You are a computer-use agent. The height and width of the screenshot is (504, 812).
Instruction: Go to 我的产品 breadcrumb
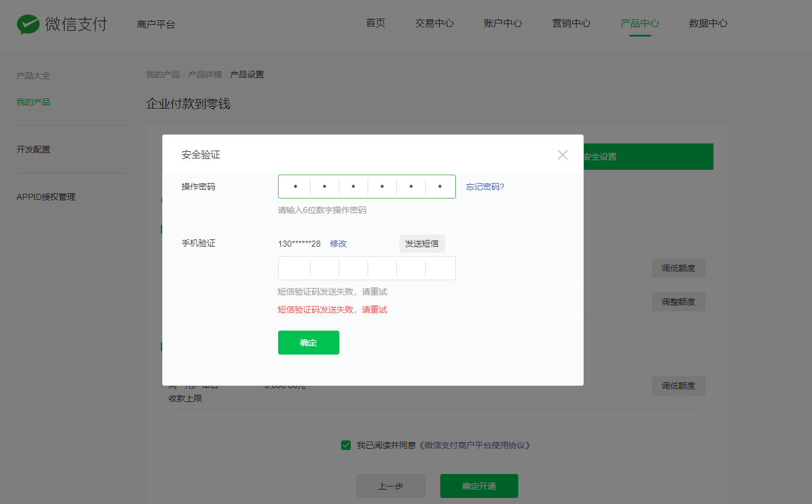tap(163, 74)
